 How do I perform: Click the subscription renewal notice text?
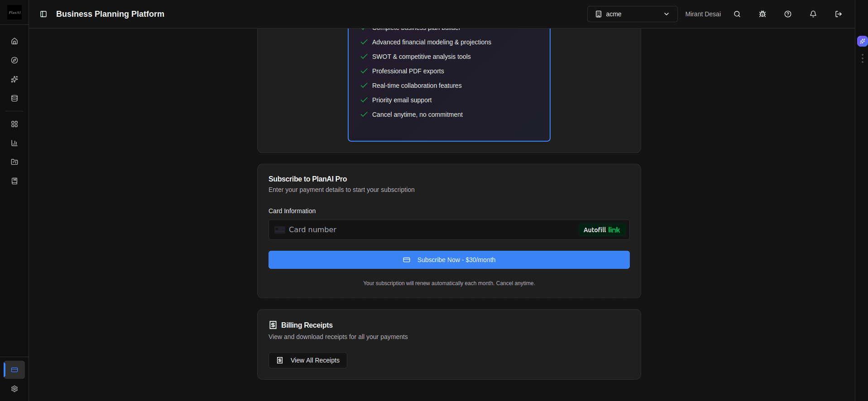[x=449, y=283]
